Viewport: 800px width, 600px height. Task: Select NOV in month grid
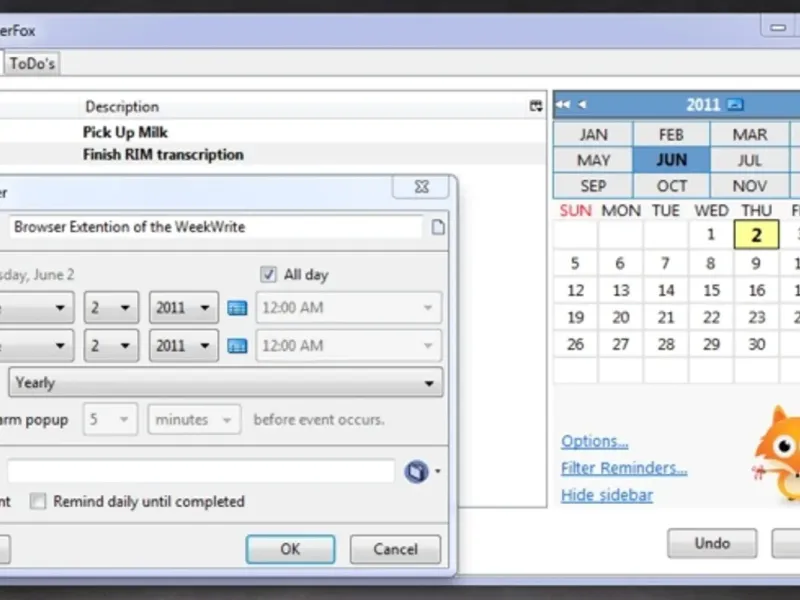(749, 186)
